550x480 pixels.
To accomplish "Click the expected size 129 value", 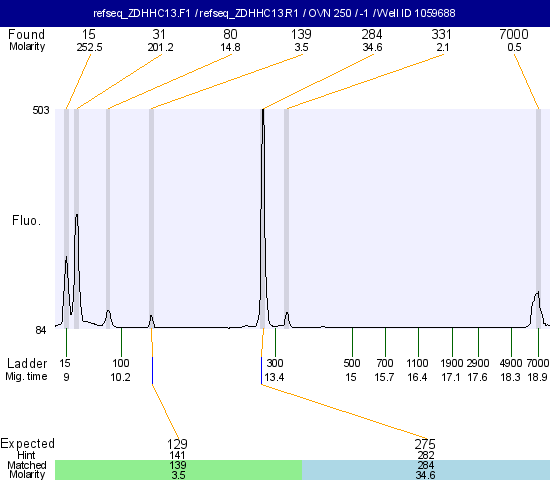I will point(177,444).
